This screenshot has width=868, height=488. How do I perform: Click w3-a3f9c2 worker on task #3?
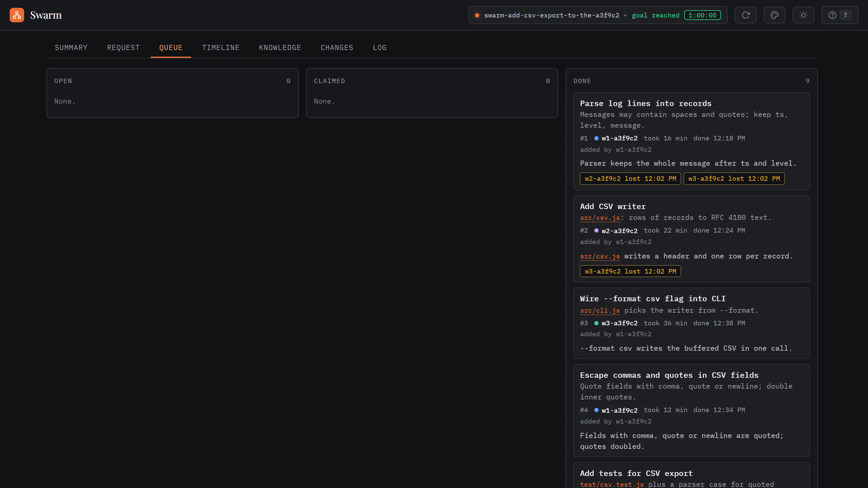(x=620, y=323)
